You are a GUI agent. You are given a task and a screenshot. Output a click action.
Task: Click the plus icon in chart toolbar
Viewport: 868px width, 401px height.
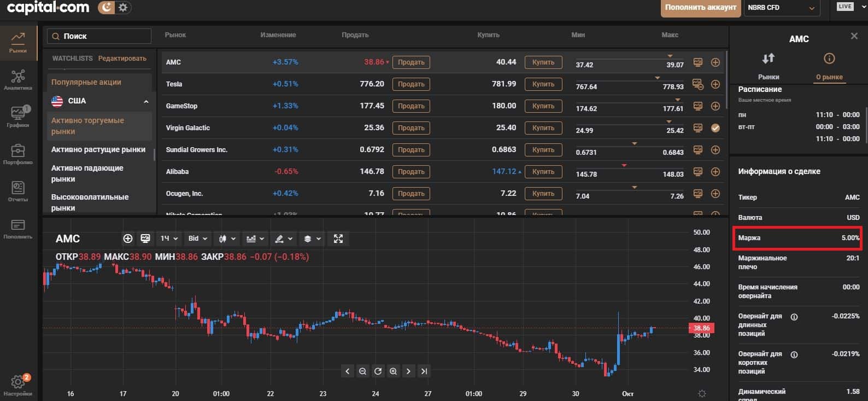coord(128,239)
